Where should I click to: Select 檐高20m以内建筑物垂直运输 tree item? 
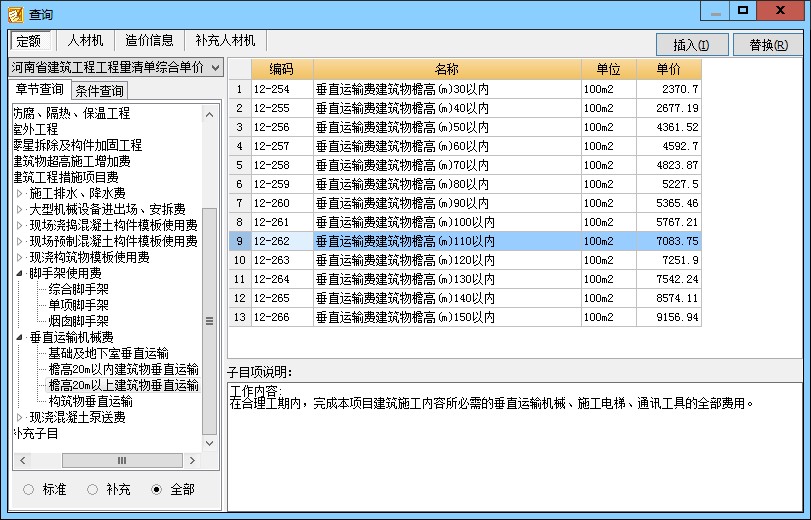point(124,369)
